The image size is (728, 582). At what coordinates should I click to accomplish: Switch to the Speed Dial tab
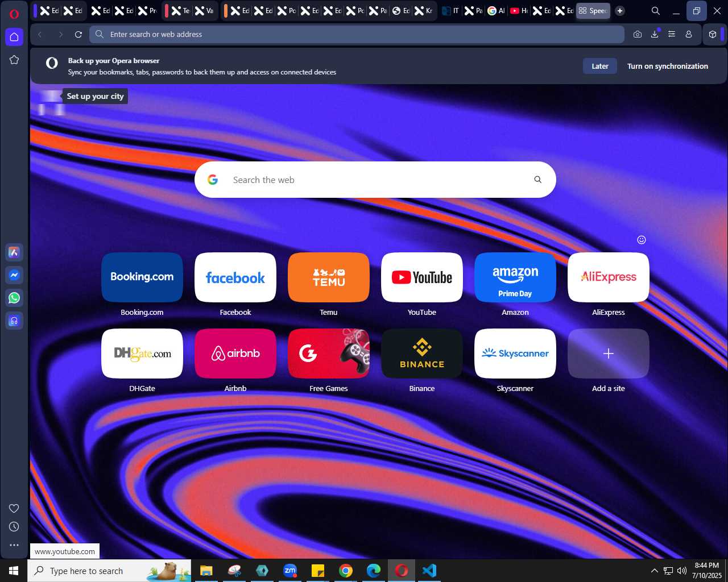tap(593, 11)
